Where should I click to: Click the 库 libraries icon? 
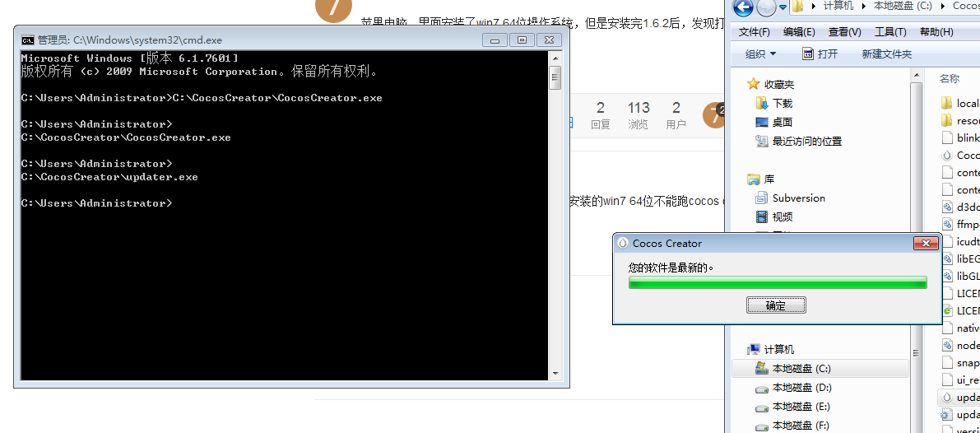[754, 179]
